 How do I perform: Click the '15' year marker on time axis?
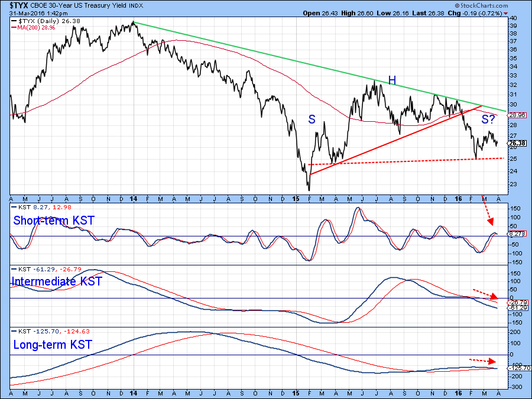[x=297, y=200]
